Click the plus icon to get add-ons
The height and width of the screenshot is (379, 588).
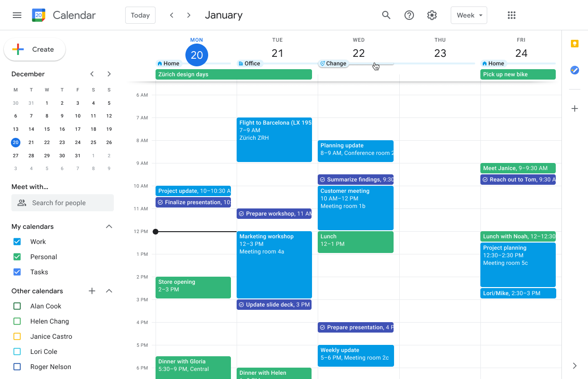point(575,108)
